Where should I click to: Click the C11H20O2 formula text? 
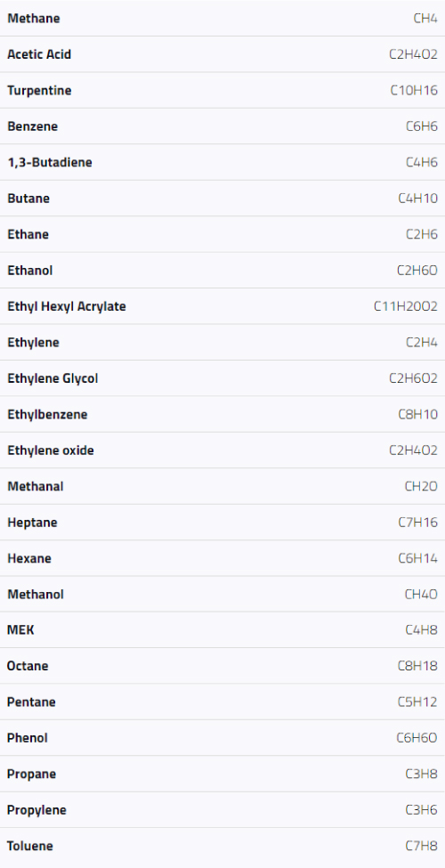coord(406,306)
